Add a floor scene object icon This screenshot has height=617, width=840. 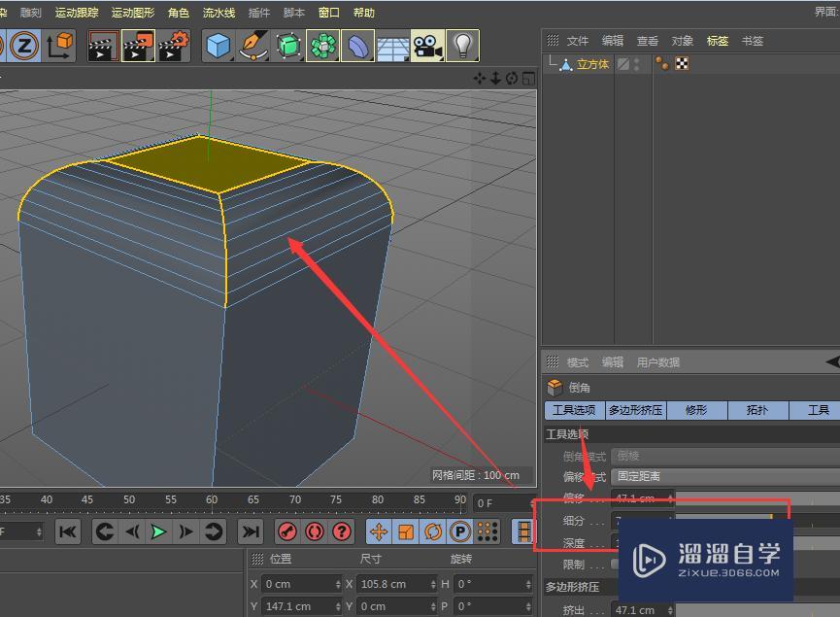coord(392,46)
